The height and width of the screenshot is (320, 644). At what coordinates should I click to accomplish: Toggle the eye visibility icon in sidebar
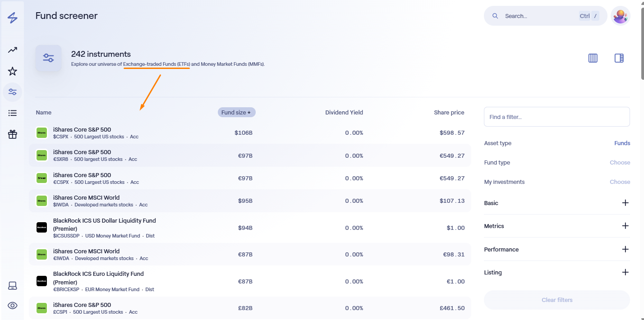[13, 306]
